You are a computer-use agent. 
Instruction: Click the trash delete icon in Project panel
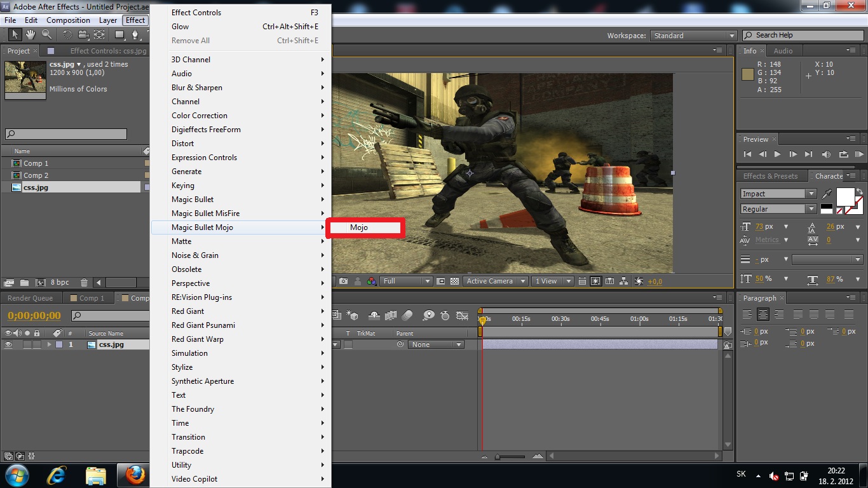click(x=84, y=282)
